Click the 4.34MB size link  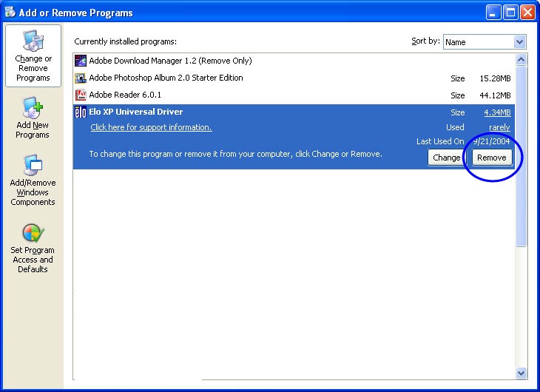pos(497,112)
